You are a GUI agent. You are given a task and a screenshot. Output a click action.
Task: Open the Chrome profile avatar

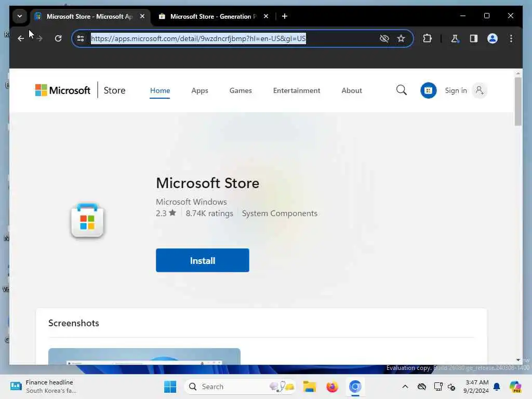click(x=493, y=38)
